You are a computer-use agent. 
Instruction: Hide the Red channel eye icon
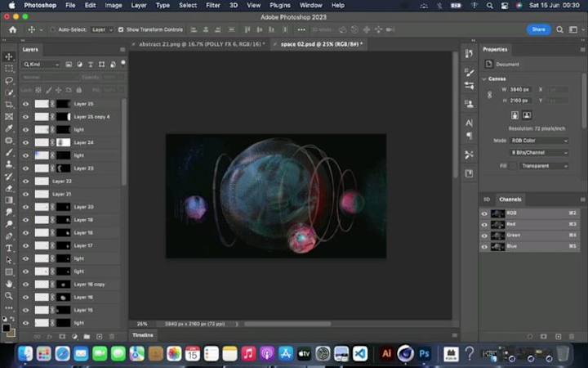point(484,225)
